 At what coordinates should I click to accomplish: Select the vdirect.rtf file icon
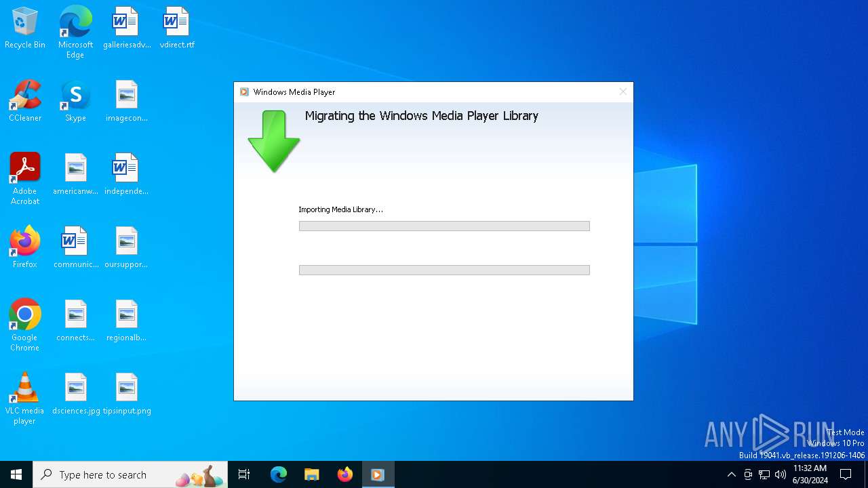pyautogui.click(x=177, y=28)
